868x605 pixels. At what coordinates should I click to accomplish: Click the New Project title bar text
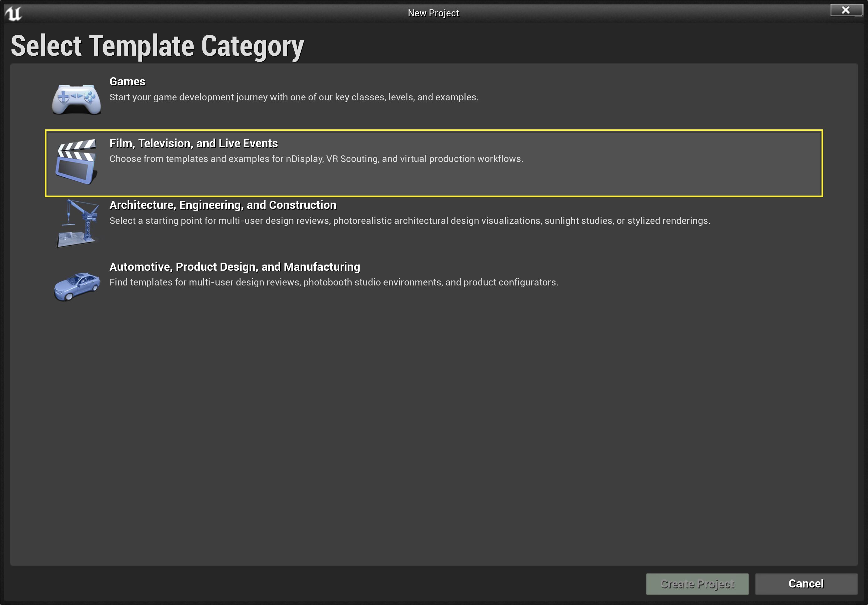pyautogui.click(x=433, y=13)
